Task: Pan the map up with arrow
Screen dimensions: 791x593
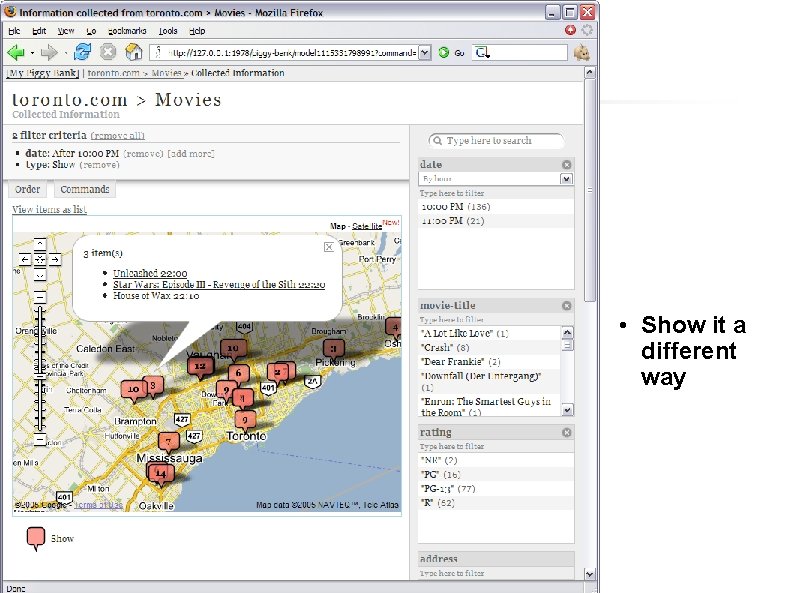Action: click(39, 244)
